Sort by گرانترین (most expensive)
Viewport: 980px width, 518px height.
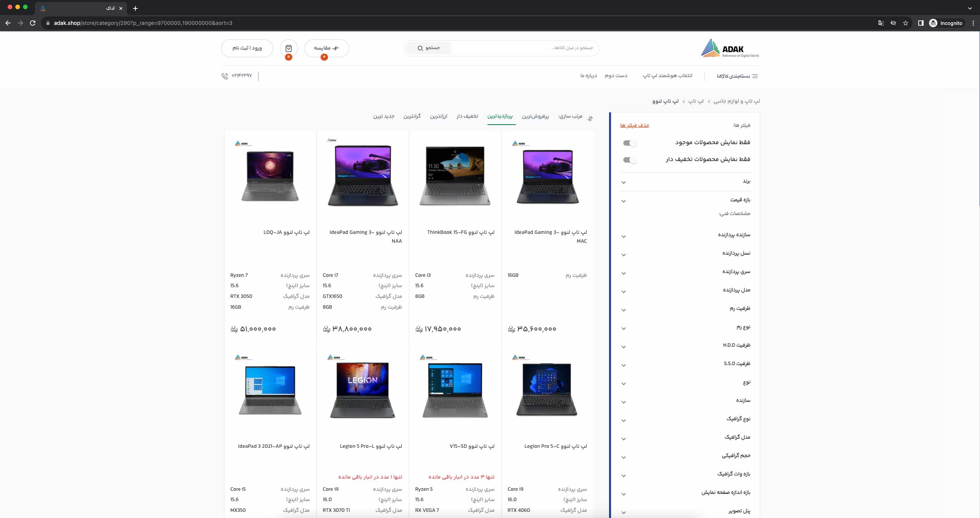[x=412, y=116]
